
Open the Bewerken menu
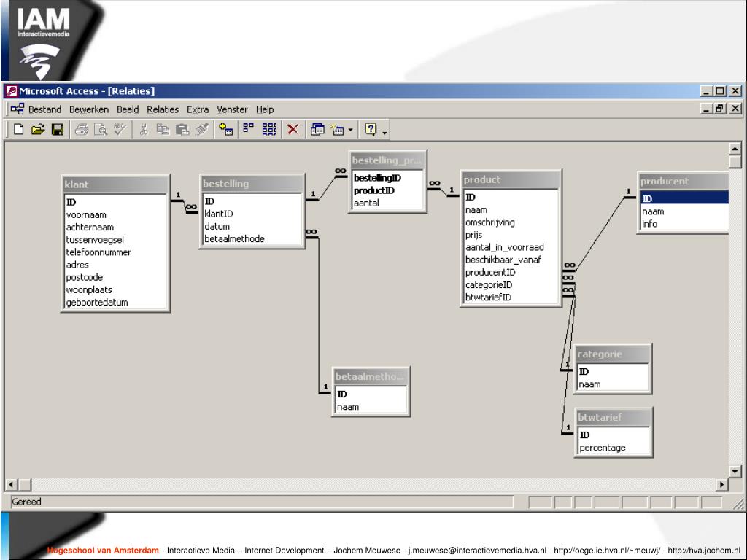(89, 109)
